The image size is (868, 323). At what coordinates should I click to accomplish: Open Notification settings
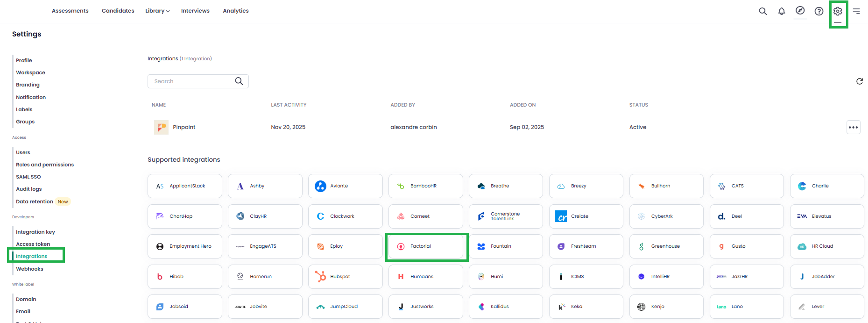[31, 97]
